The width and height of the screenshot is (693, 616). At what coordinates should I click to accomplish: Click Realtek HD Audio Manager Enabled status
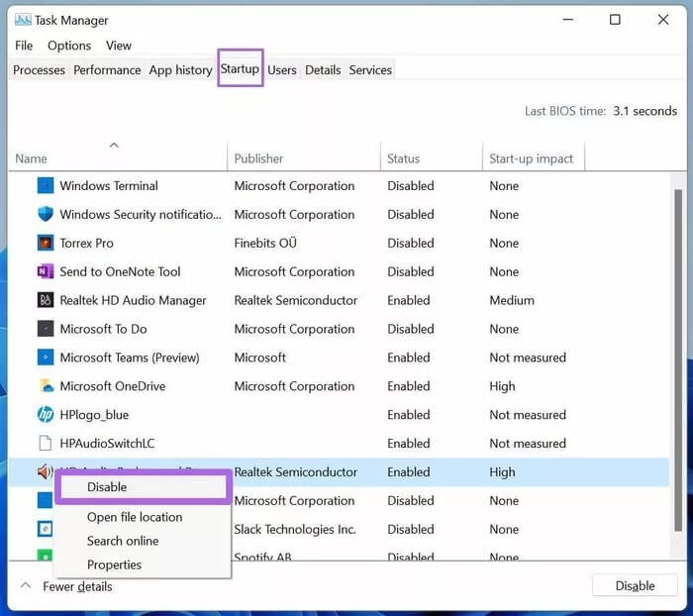pos(408,300)
